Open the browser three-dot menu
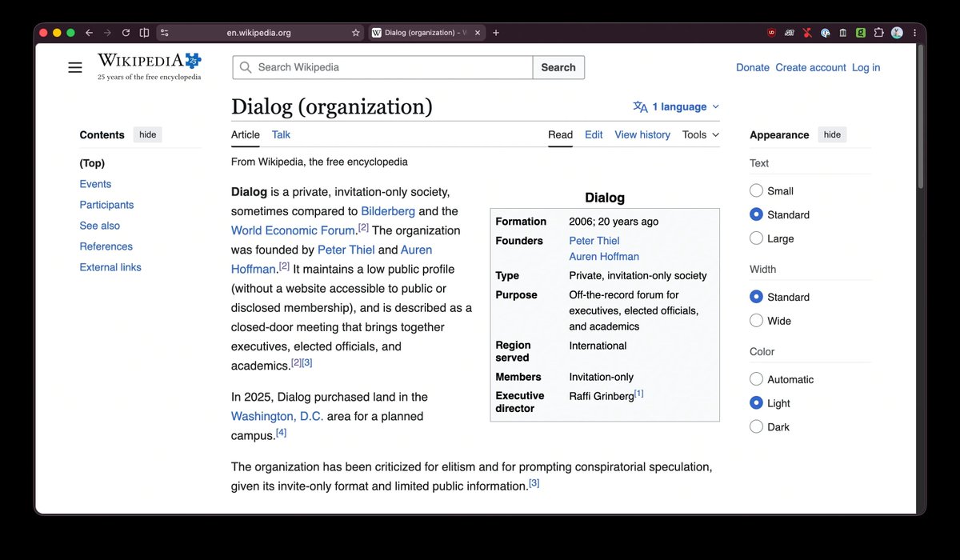Screen dimensions: 960x560 (x=914, y=33)
